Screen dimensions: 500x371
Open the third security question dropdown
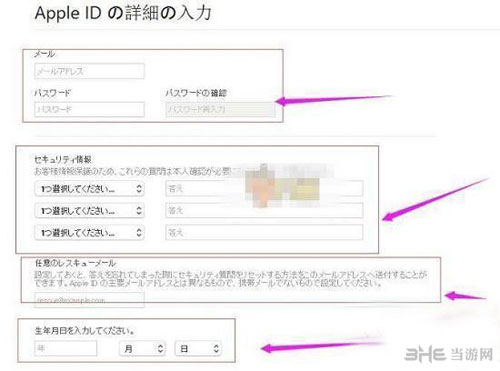pos(89,233)
